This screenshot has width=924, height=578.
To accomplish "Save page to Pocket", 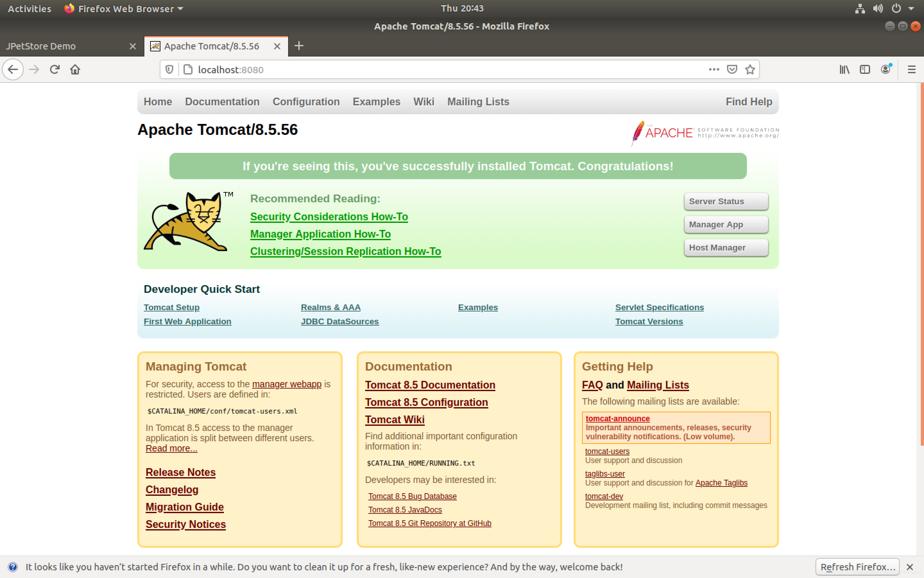I will pos(732,70).
